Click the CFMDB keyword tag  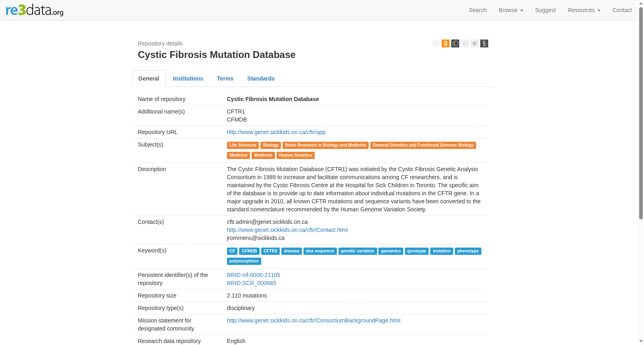tap(249, 251)
